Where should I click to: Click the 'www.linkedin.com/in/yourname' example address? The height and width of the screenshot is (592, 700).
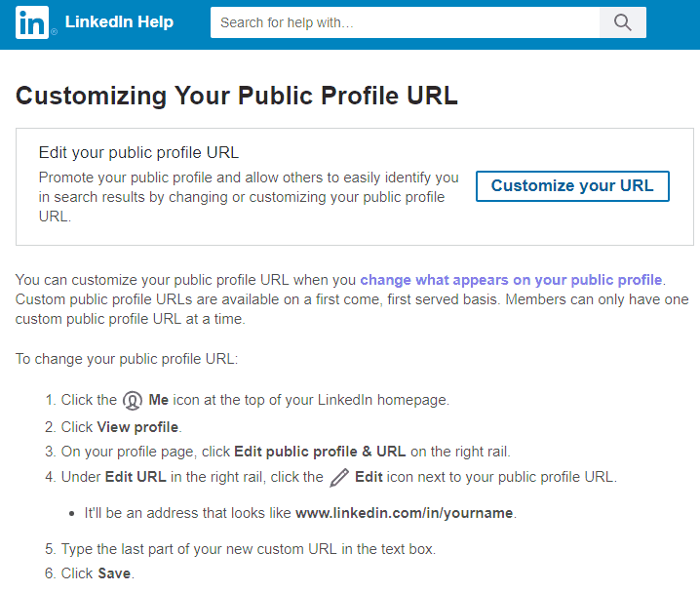tap(405, 513)
